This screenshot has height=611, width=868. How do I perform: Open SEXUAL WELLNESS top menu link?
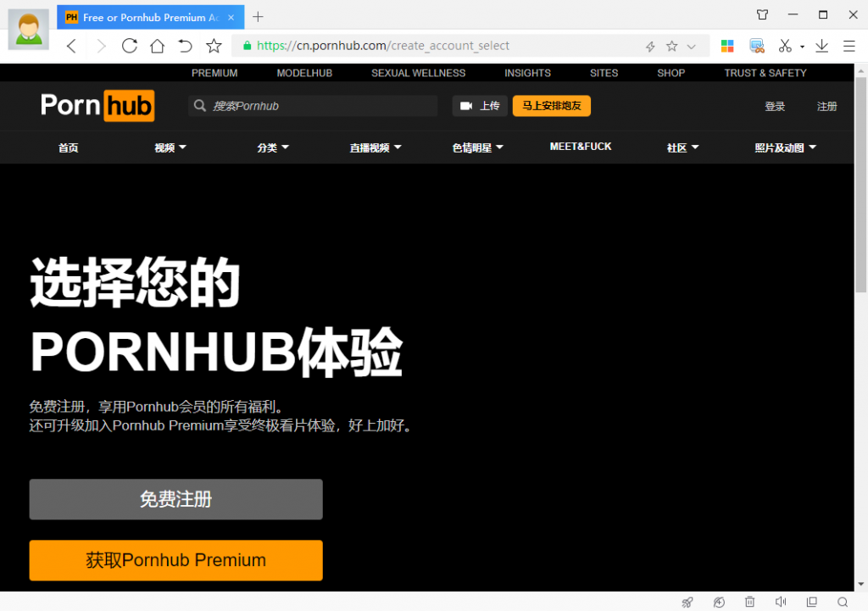[x=419, y=73]
